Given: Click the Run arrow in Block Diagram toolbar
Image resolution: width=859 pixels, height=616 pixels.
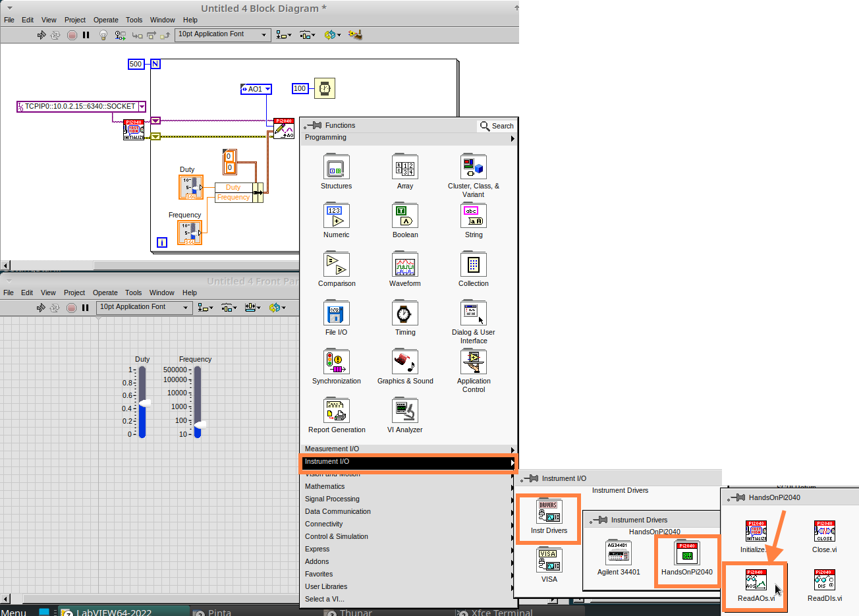Looking at the screenshot, I should coord(42,35).
